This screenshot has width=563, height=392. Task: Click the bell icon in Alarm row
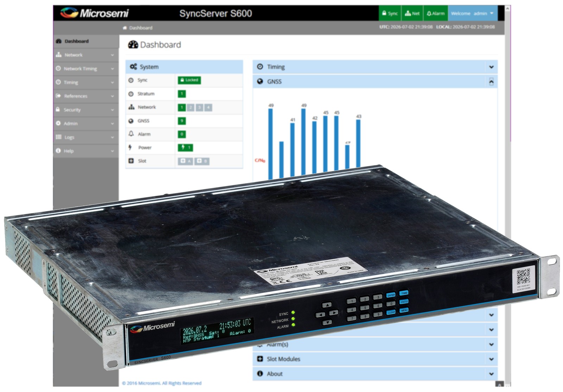tap(131, 134)
